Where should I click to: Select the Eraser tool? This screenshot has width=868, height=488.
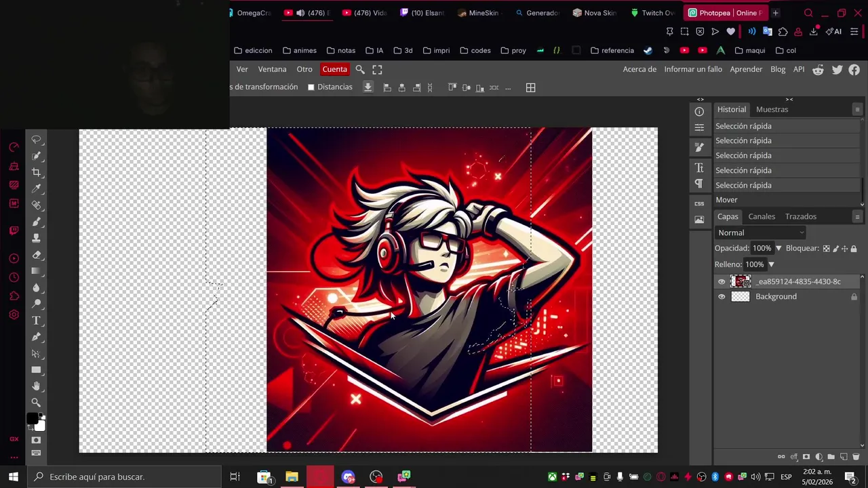coord(37,255)
